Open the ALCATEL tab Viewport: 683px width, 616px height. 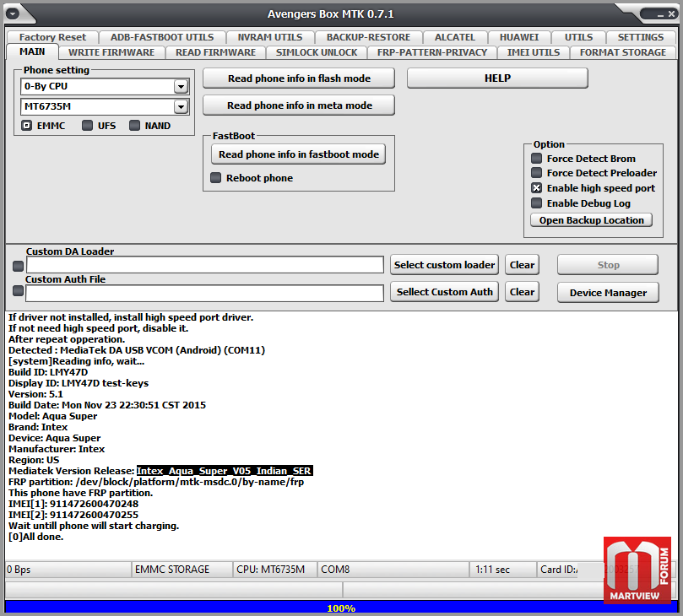point(455,37)
